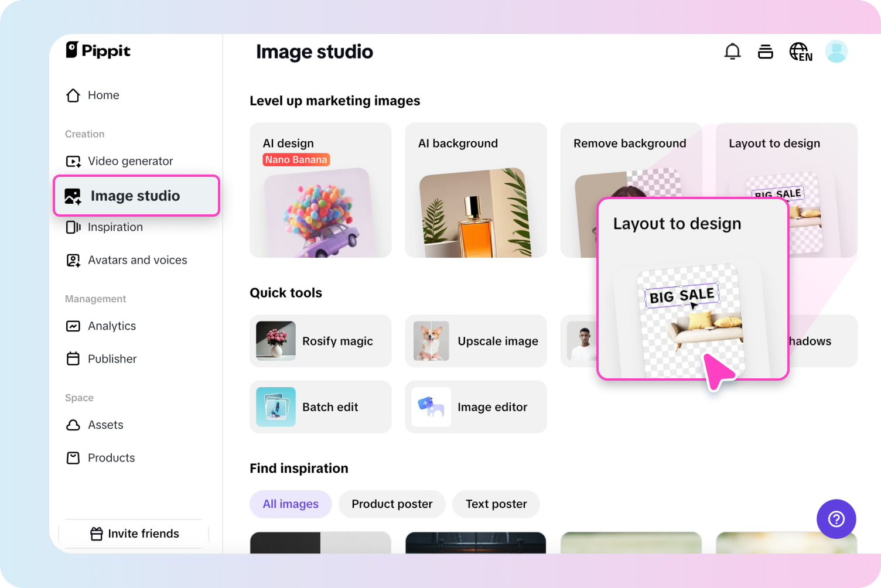Open the credits stack icon in header
Viewport: 881px width, 588px height.
765,52
